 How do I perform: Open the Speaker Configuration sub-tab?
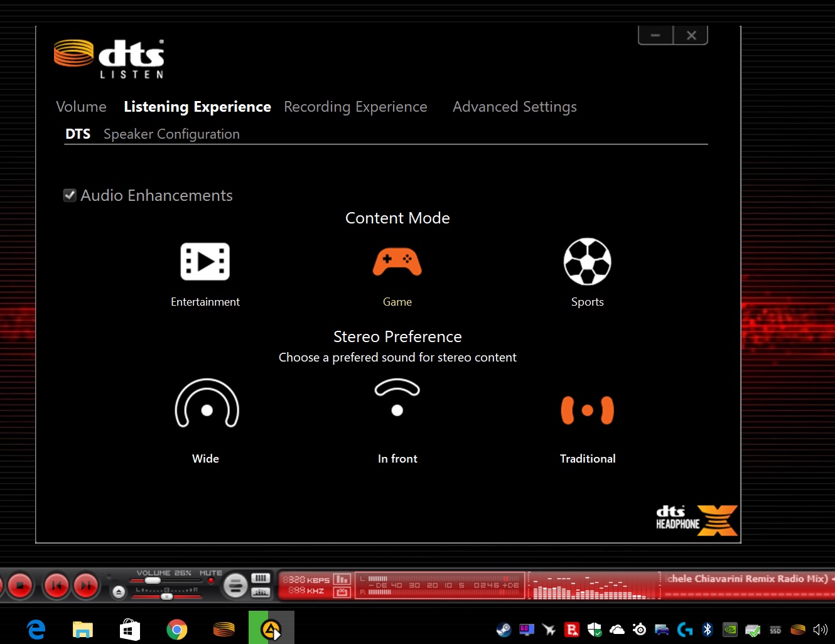click(x=171, y=134)
